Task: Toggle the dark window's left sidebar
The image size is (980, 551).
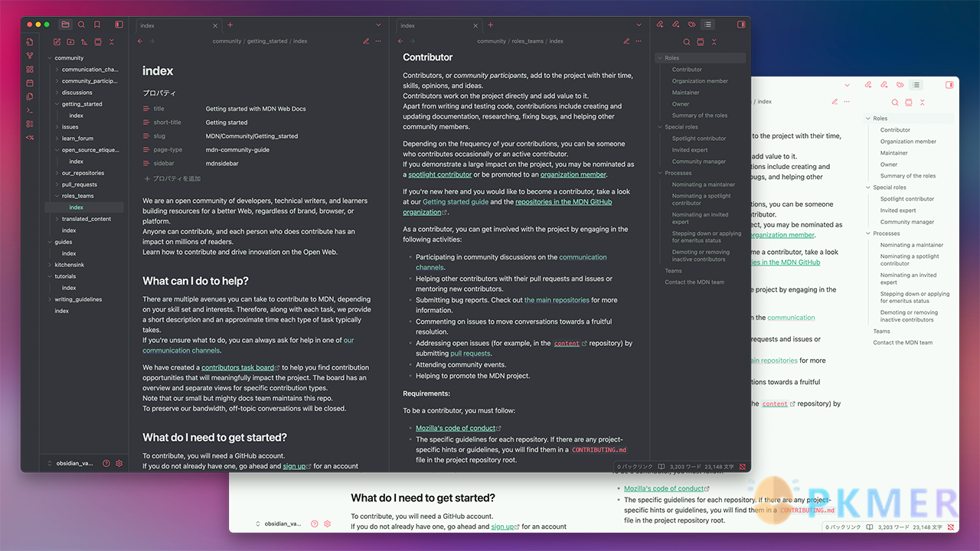Action: pos(119,24)
